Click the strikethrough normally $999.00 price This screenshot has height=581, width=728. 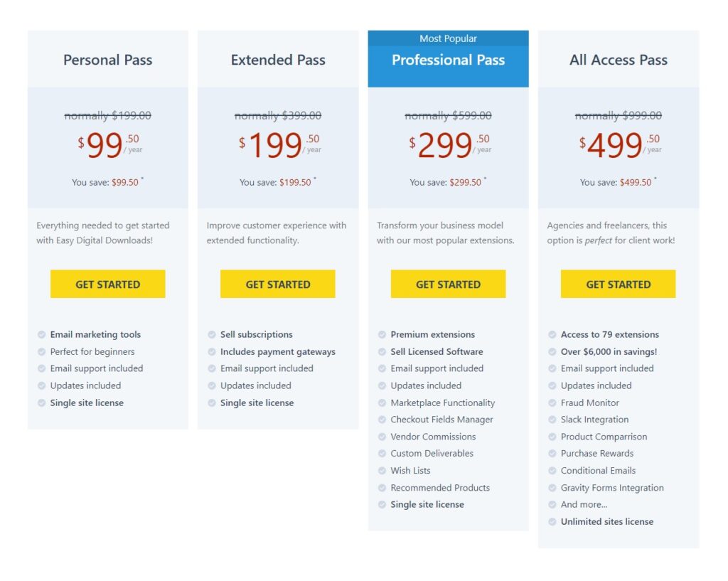[619, 115]
